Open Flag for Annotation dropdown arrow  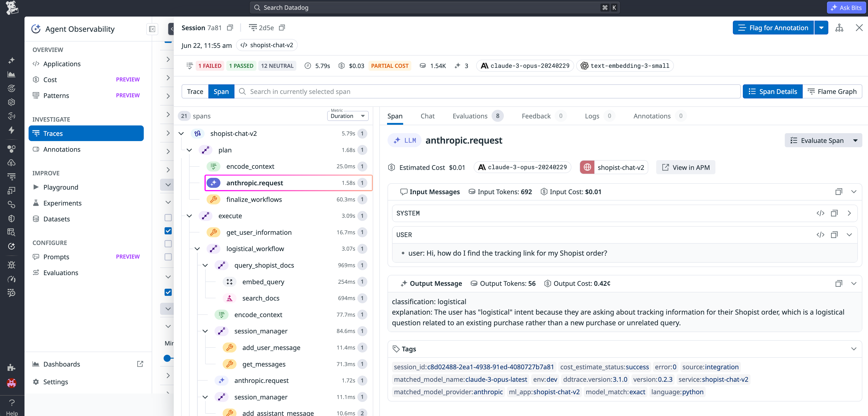pos(821,28)
